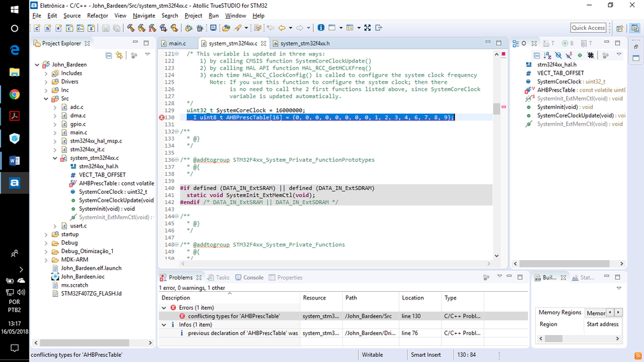
Task: Switch to C/C++ perspective icon
Action: [635, 28]
